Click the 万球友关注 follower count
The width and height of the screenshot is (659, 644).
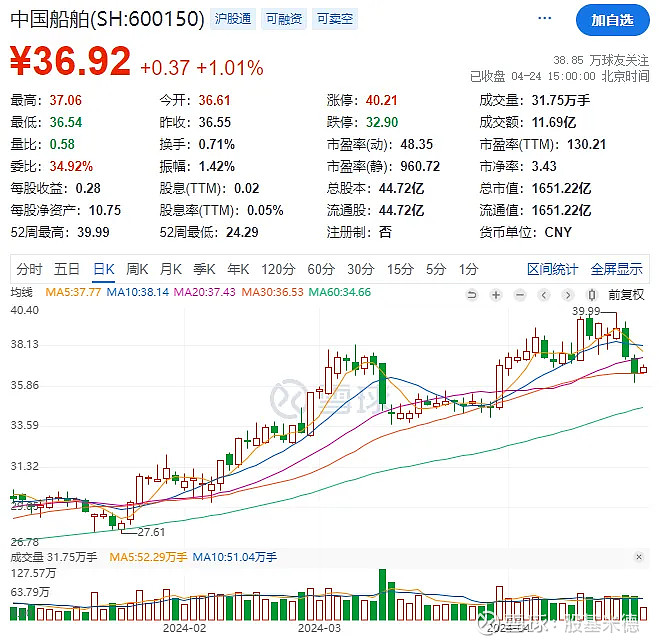pyautogui.click(x=601, y=61)
